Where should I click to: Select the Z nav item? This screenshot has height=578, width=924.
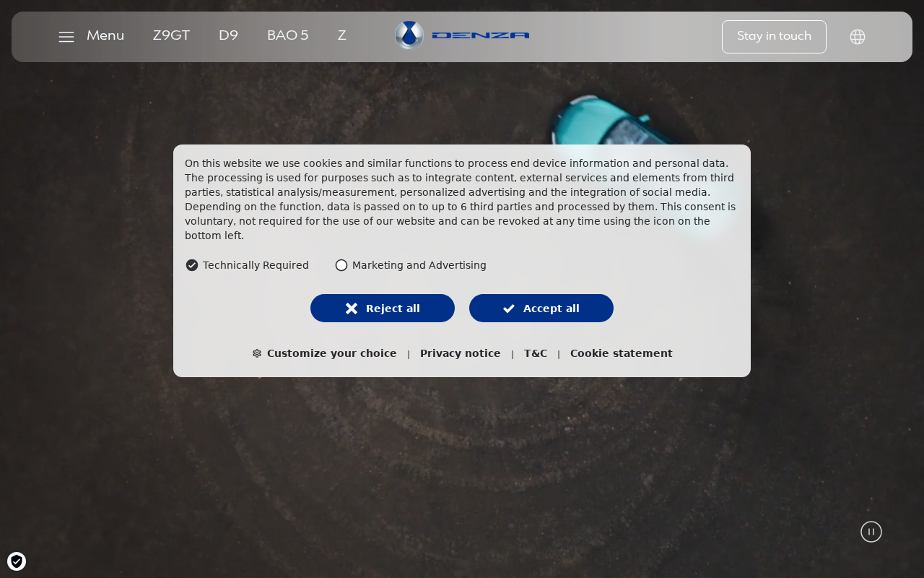[342, 36]
